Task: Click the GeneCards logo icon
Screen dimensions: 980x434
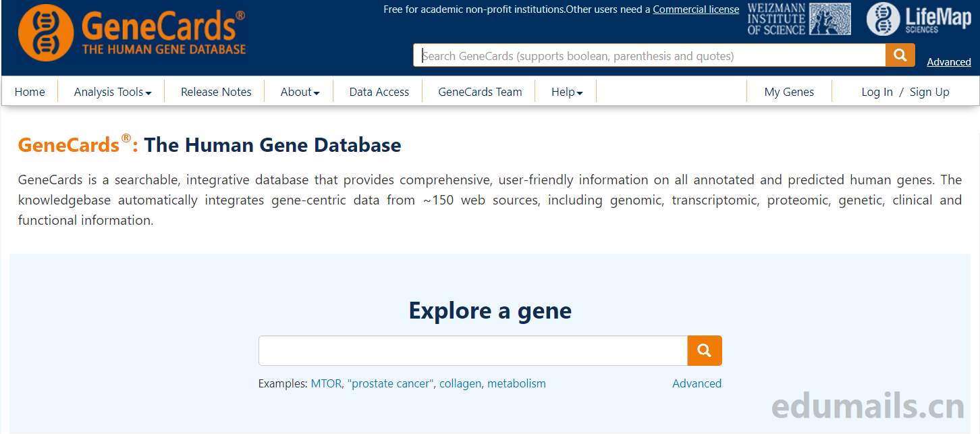Action: [x=46, y=32]
